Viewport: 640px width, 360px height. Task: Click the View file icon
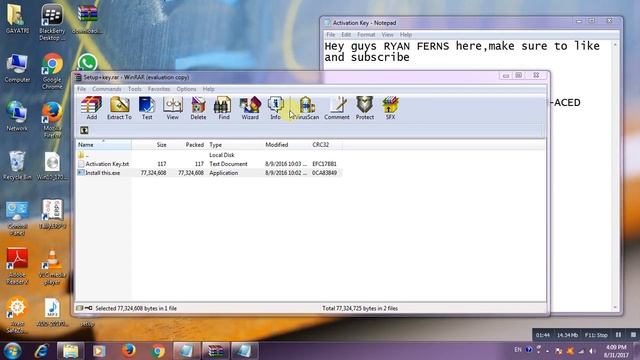(172, 108)
